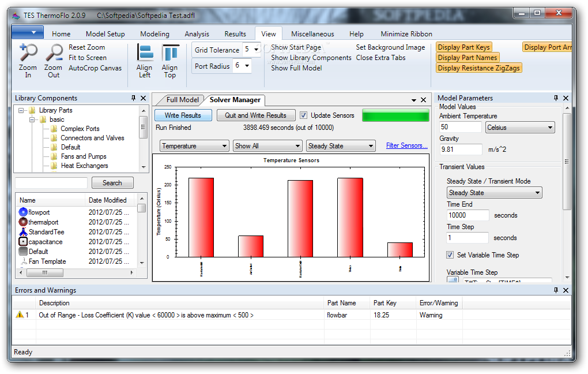Screen dimensions: 588x374
Task: Switch to the Full Model tab
Action: coord(182,100)
